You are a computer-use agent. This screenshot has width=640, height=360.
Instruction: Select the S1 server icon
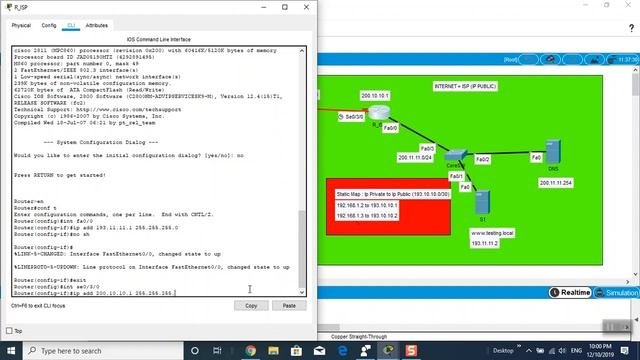click(482, 202)
